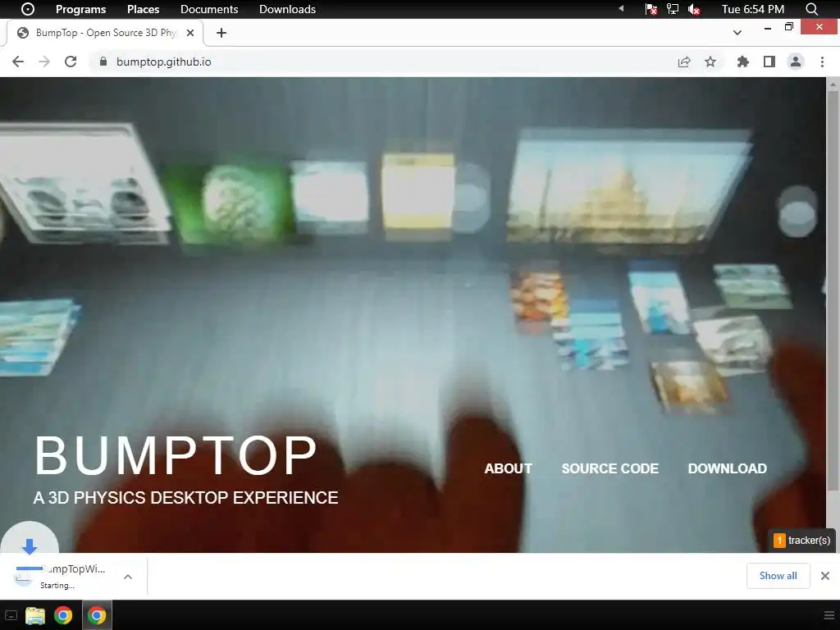This screenshot has height=630, width=840.
Task: Open the Places menu
Action: (x=143, y=9)
